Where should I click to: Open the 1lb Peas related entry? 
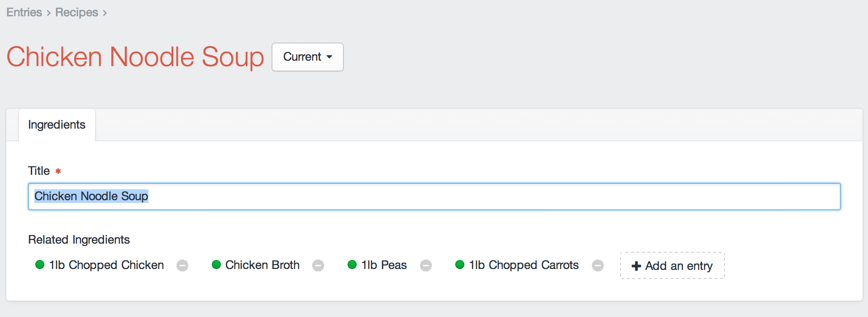click(384, 265)
